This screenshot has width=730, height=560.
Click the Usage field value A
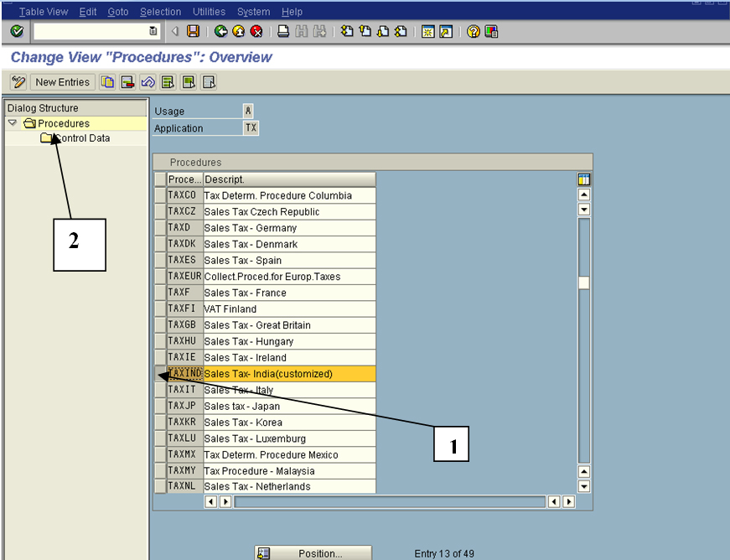point(248,111)
